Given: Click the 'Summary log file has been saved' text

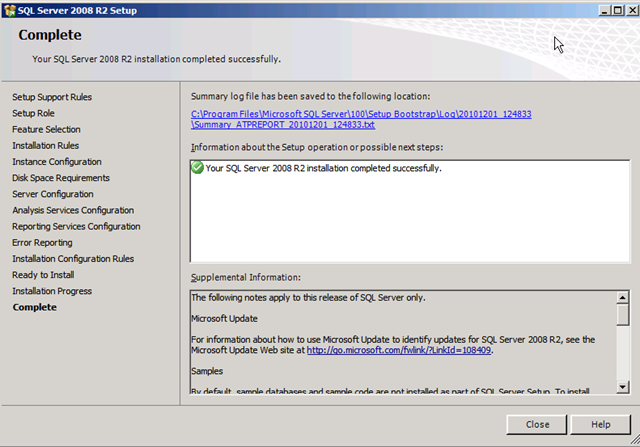Looking at the screenshot, I should click(x=310, y=96).
